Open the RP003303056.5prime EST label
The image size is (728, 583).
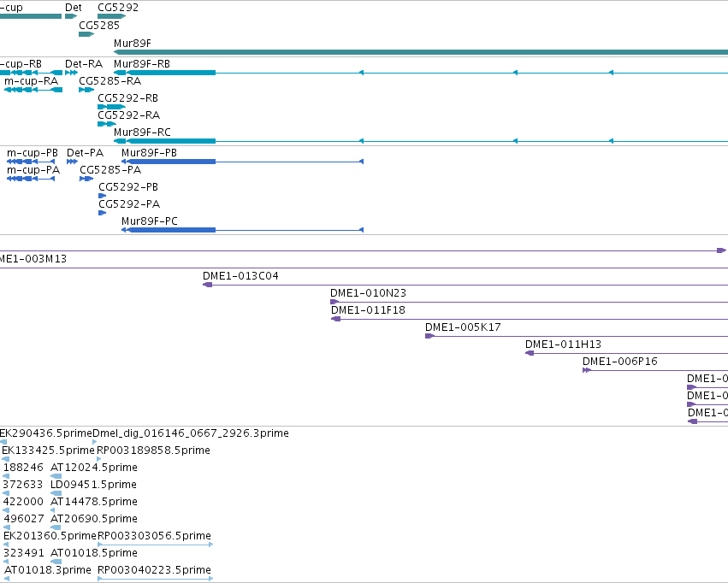[154, 536]
